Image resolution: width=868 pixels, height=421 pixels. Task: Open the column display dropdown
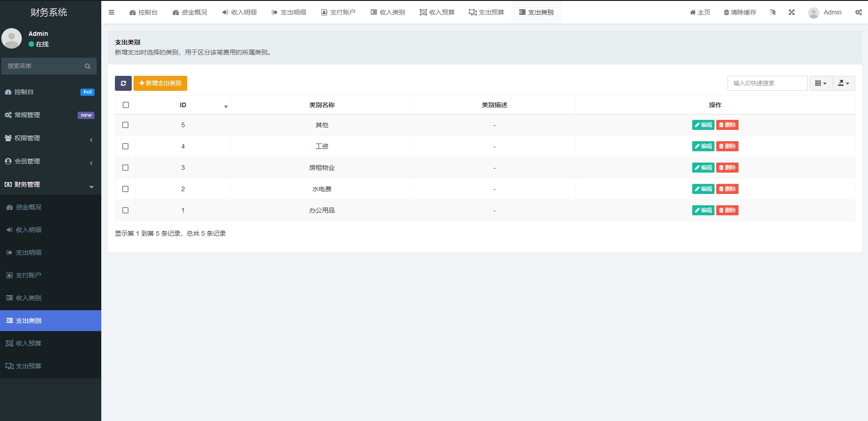[x=820, y=83]
